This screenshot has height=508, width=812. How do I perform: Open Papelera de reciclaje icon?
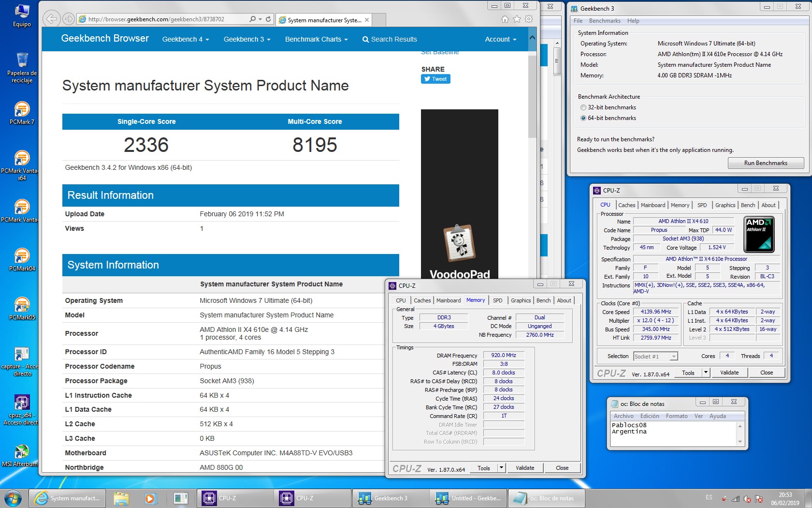tap(22, 67)
